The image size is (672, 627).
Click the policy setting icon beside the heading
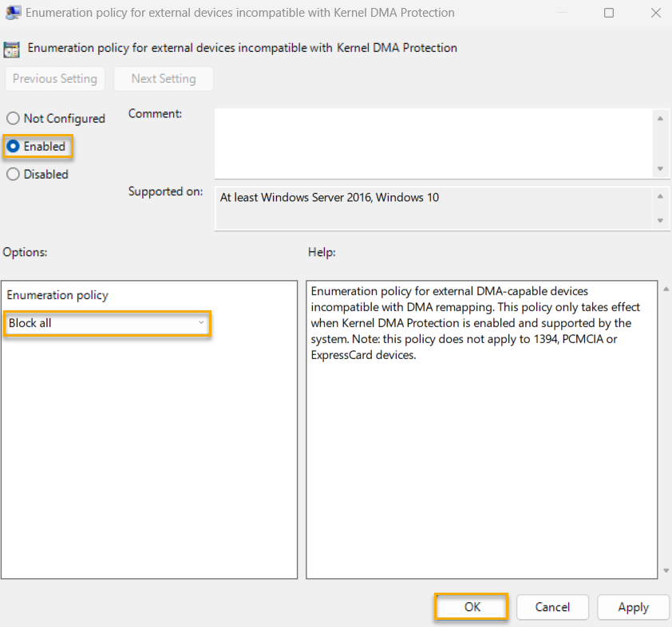coord(12,49)
